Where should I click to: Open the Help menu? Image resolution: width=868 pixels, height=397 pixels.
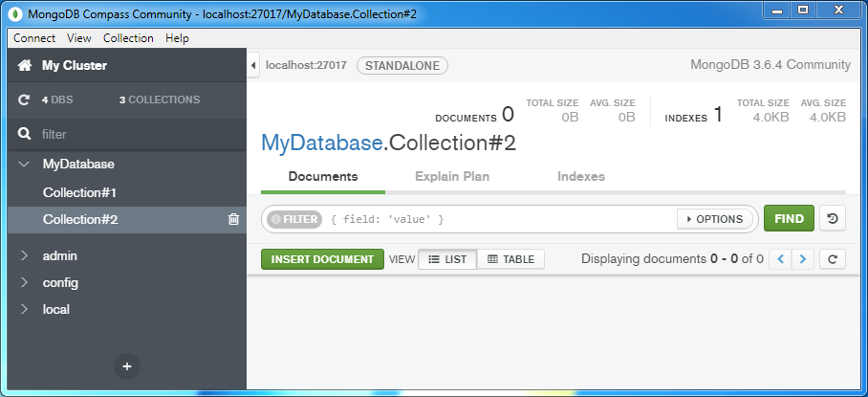click(x=177, y=38)
